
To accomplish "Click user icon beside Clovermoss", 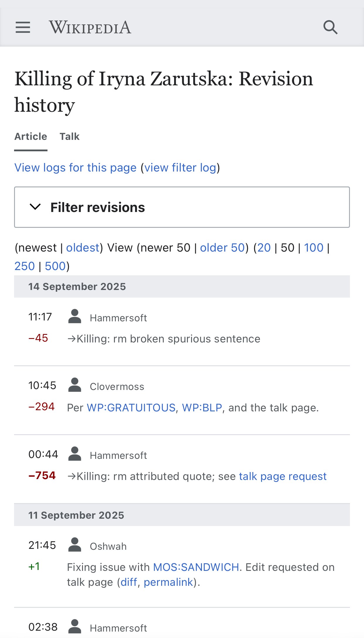I will point(75,385).
